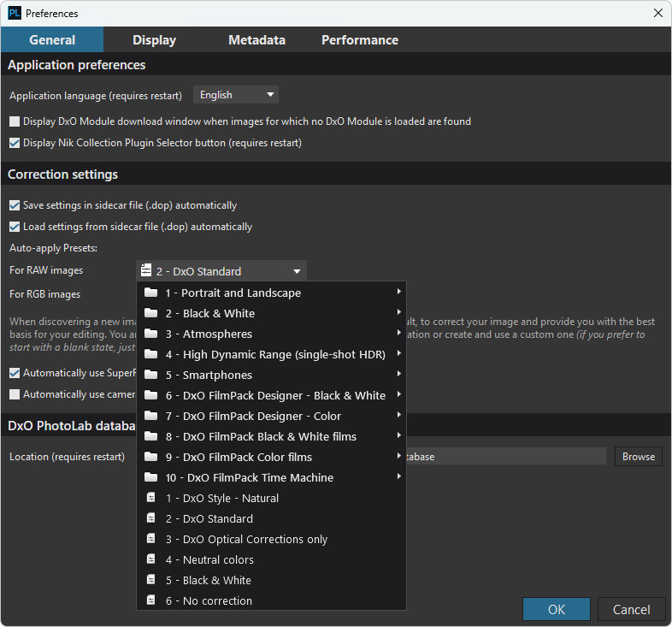
Task: Click preset icon beside 6 - No correction
Action: click(150, 600)
